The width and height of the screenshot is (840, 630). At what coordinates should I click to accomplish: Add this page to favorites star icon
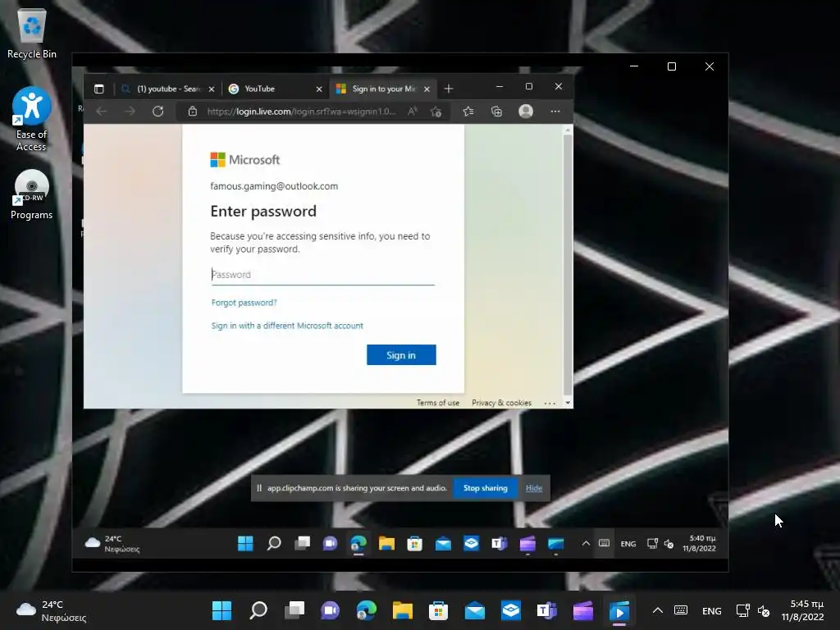(436, 112)
